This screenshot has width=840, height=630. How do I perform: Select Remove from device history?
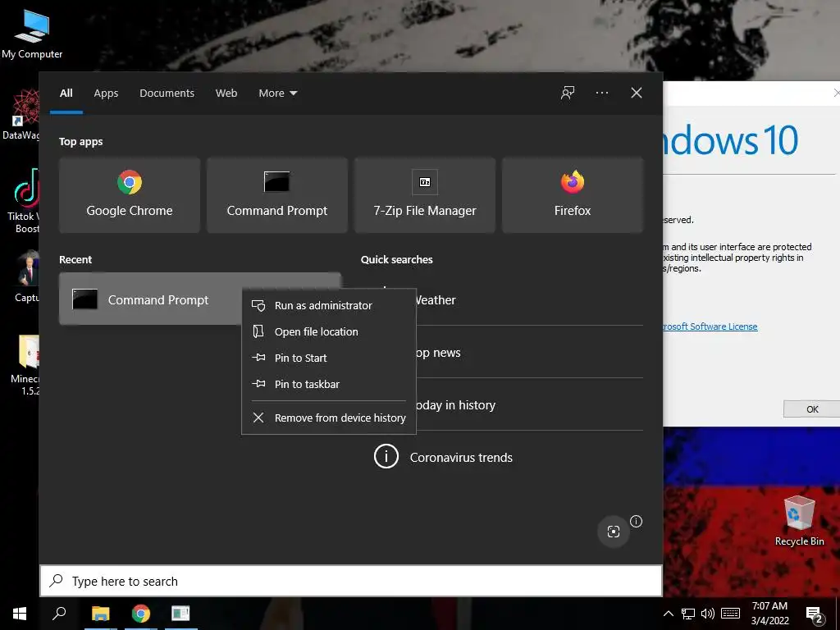pyautogui.click(x=329, y=418)
